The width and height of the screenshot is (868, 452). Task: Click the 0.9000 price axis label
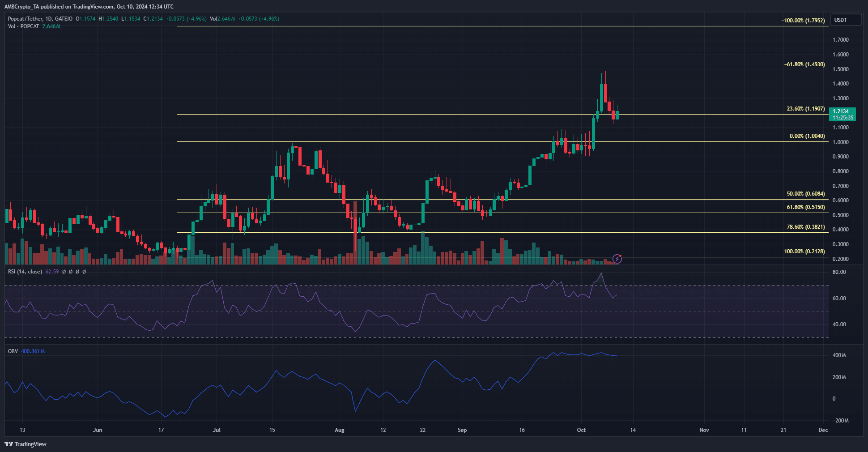[x=840, y=157]
